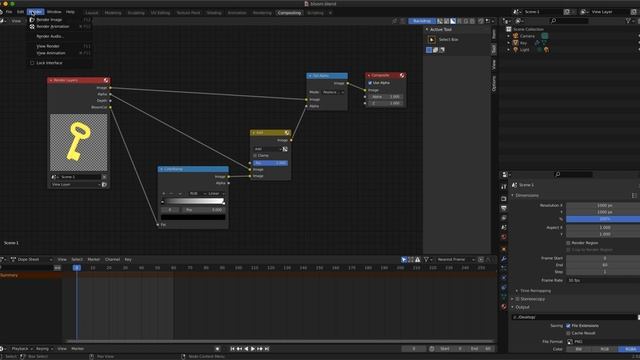The height and width of the screenshot is (360, 640).
Task: Click the ColorRamp gradient bar
Action: tap(193, 201)
